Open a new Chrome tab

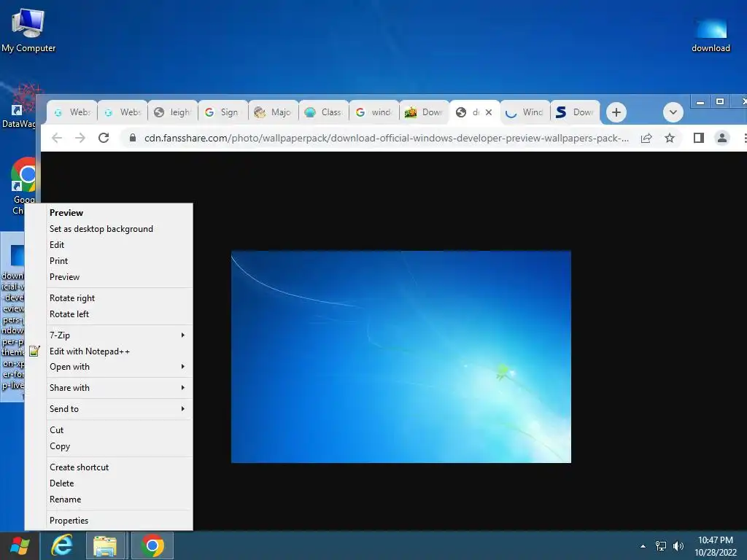tap(616, 112)
